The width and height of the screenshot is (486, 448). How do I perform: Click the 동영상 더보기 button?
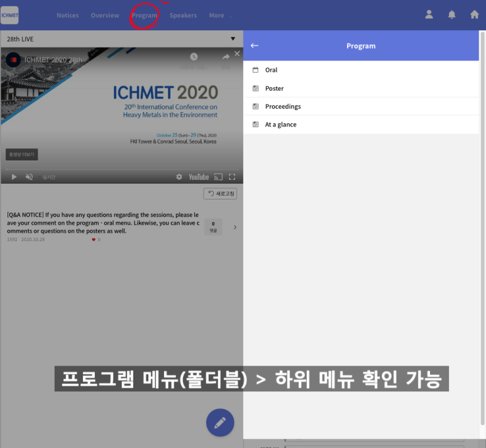point(22,154)
